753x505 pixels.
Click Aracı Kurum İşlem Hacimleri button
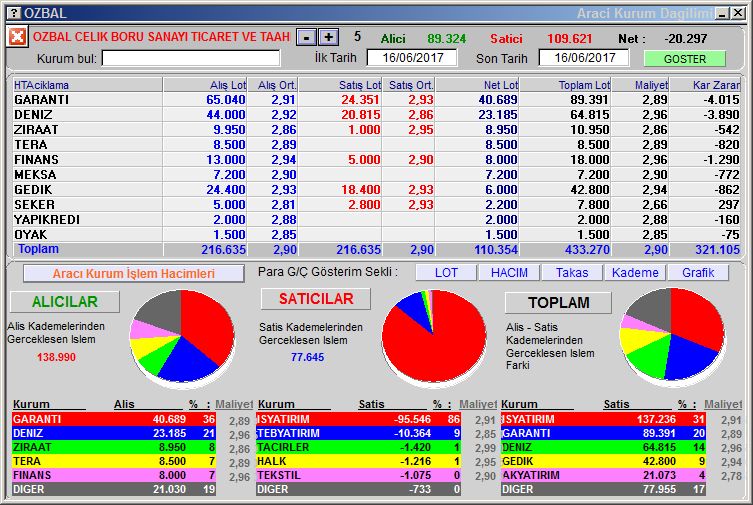click(134, 274)
